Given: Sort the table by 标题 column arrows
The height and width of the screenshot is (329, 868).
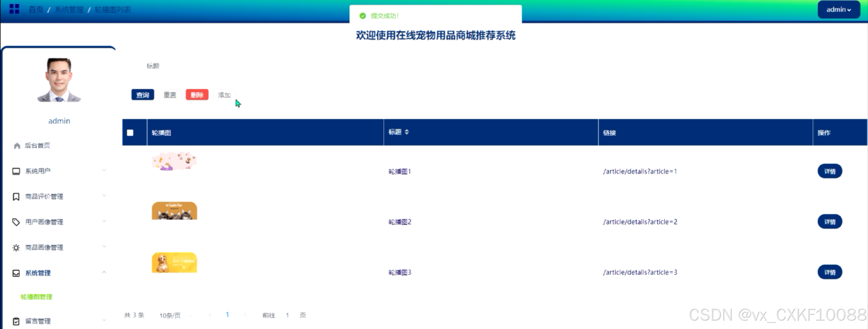Looking at the screenshot, I should (x=407, y=132).
